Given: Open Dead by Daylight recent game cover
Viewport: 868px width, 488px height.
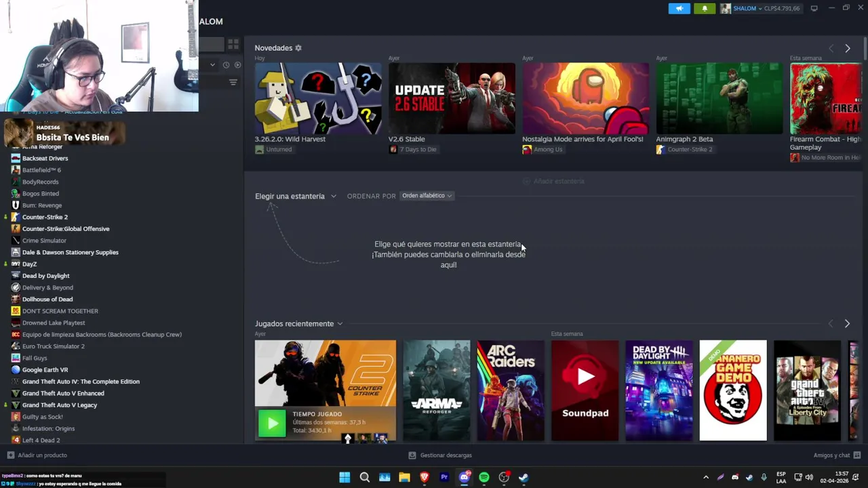Looking at the screenshot, I should pyautogui.click(x=659, y=390).
